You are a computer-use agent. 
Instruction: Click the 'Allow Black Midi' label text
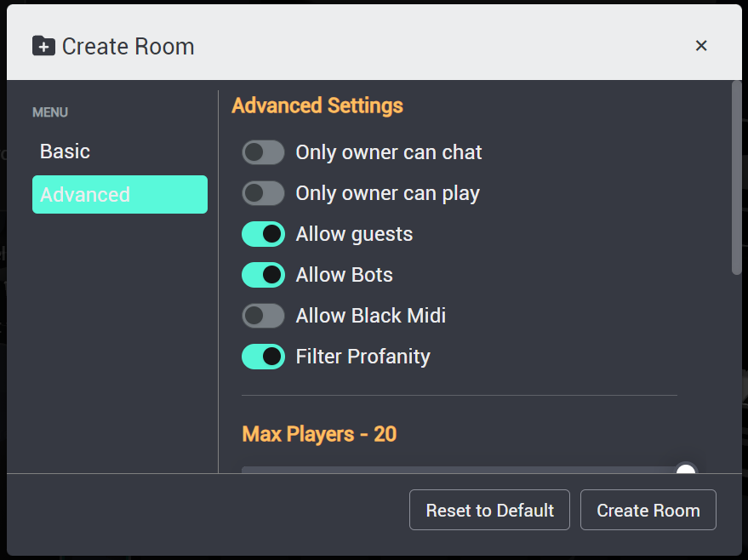371,316
